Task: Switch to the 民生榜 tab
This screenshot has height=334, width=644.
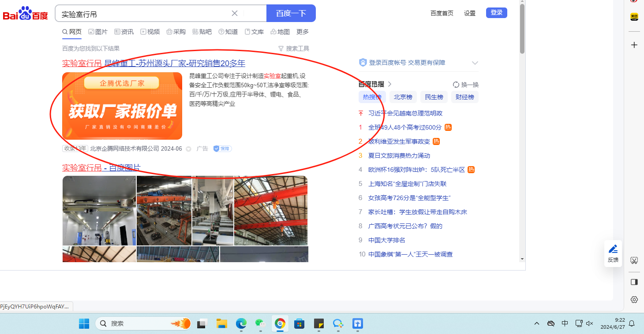Action: [x=434, y=97]
